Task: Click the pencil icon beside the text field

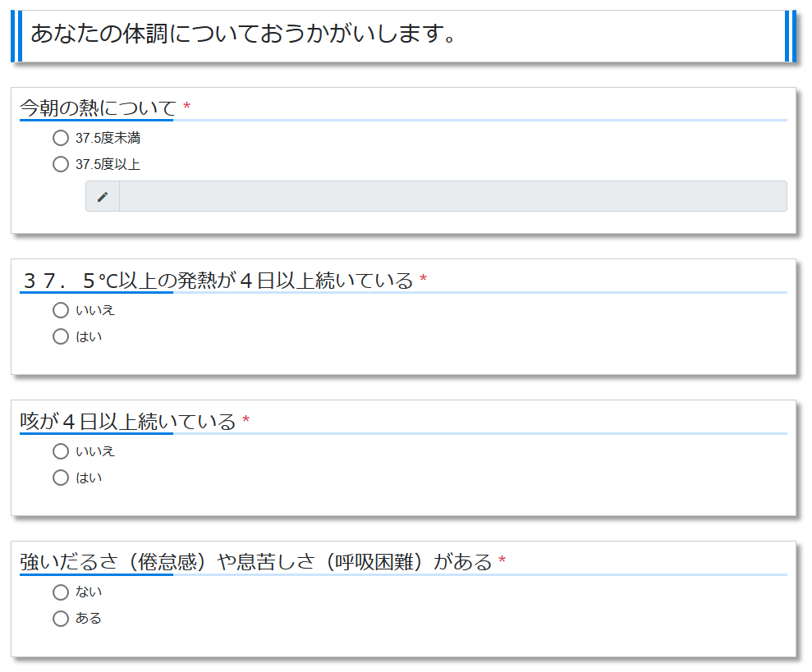Action: (103, 197)
